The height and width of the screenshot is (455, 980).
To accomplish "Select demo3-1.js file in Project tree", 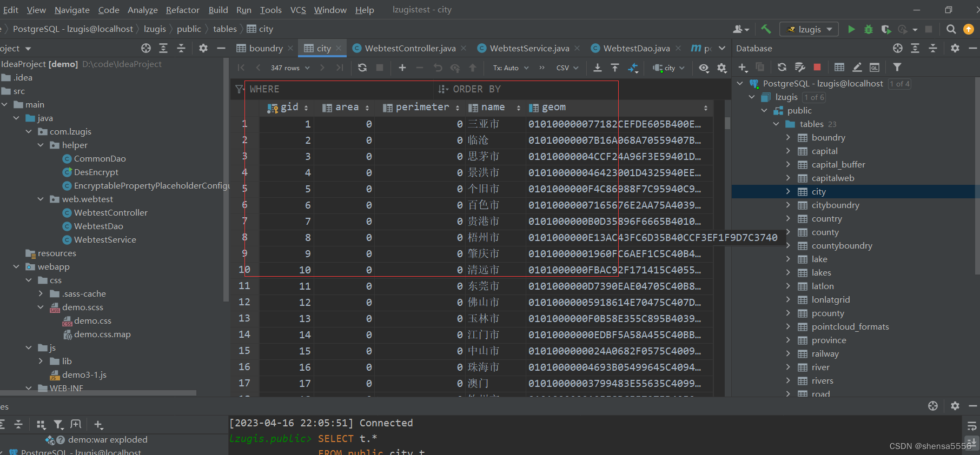I will pyautogui.click(x=84, y=374).
